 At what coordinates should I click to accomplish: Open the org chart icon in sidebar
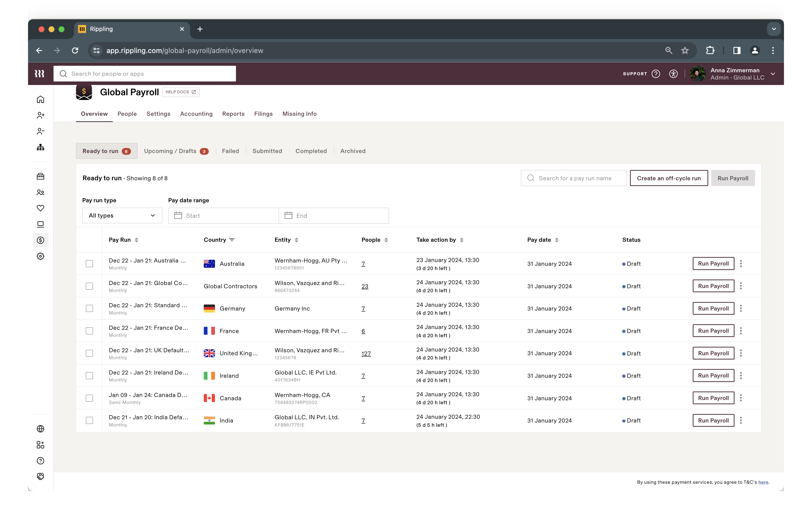40,147
